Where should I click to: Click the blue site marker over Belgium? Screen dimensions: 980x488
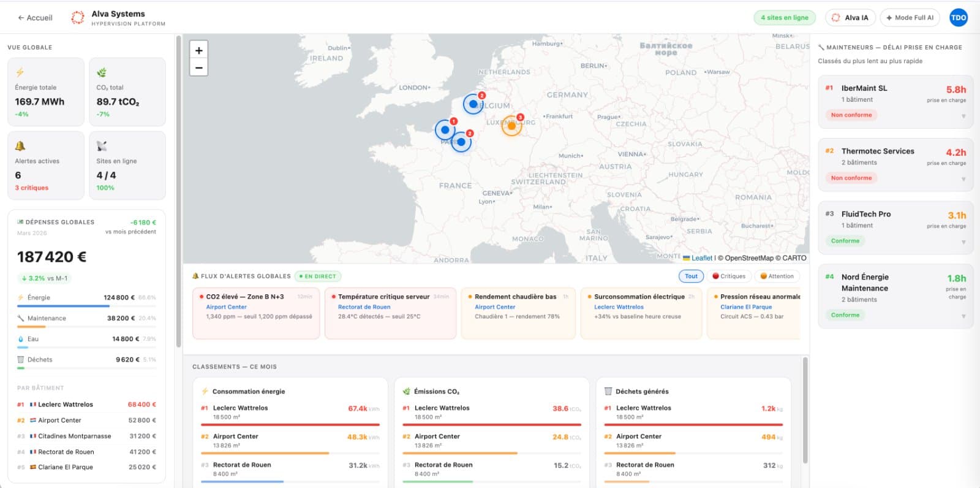[473, 104]
